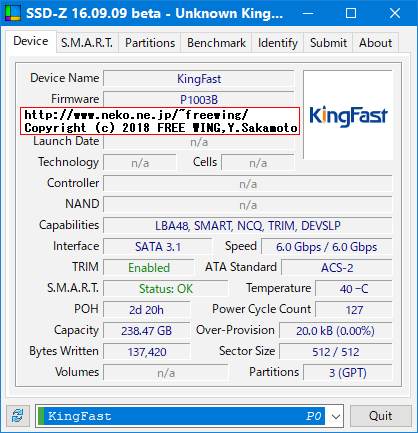Image resolution: width=418 pixels, height=433 pixels.
Task: Click the Bytes Written value 137,420
Action: 146,352
